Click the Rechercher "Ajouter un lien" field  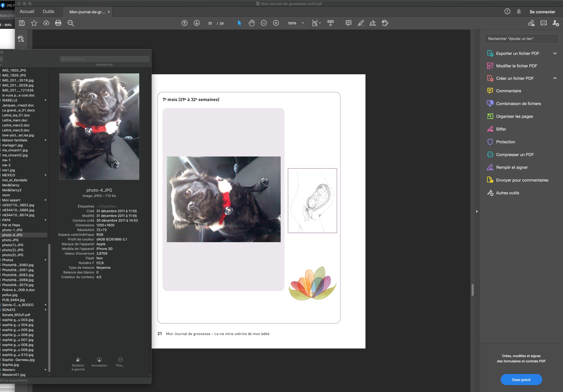pos(521,39)
